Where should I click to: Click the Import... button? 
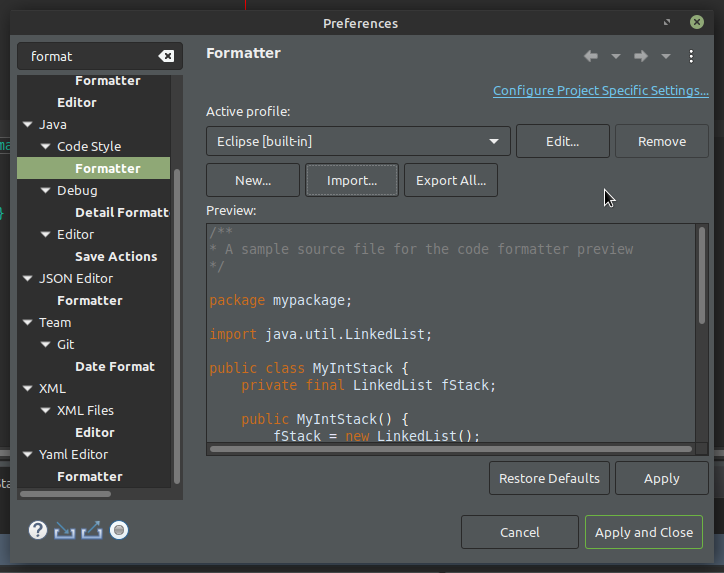(352, 180)
